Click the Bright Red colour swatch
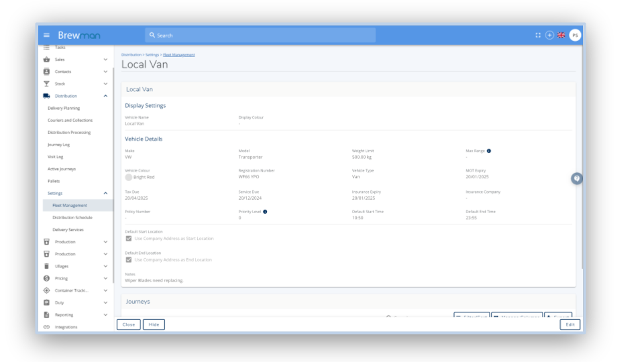The width and height of the screenshot is (644, 362). tap(129, 177)
